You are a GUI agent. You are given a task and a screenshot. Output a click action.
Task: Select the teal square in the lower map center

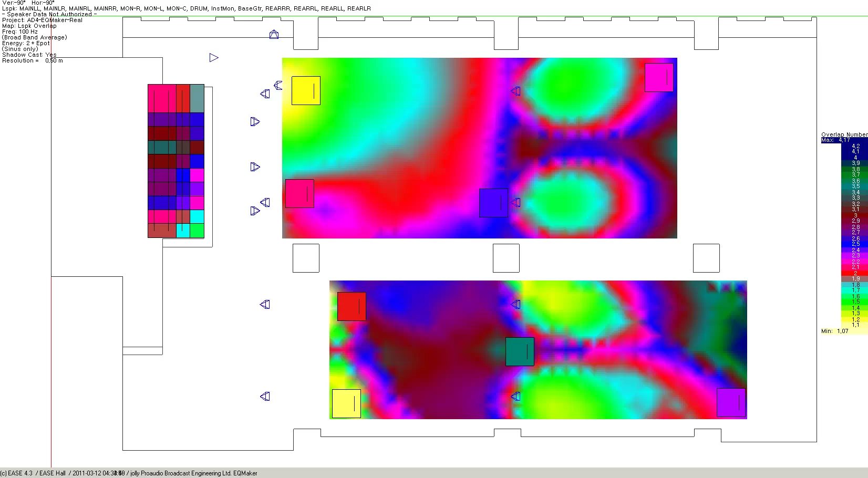pos(520,351)
